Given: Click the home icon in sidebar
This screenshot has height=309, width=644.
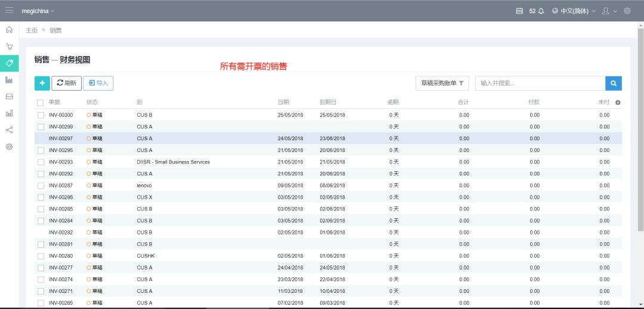Looking at the screenshot, I should click(10, 29).
